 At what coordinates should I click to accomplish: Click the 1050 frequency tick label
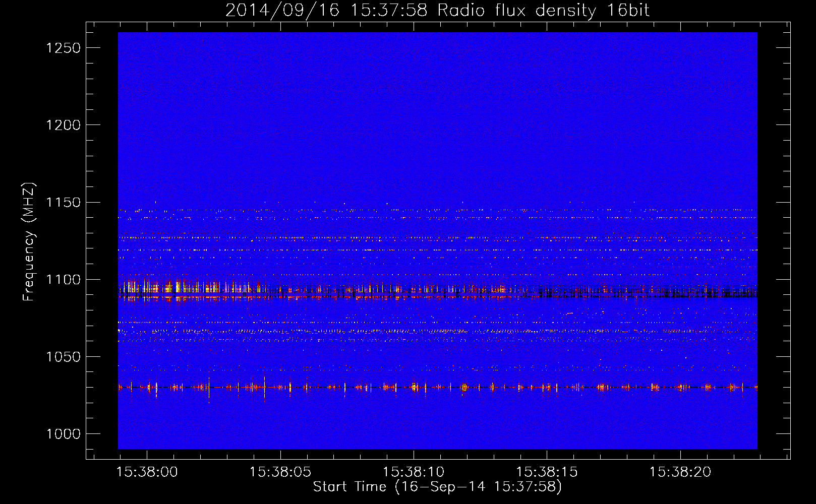click(x=63, y=357)
